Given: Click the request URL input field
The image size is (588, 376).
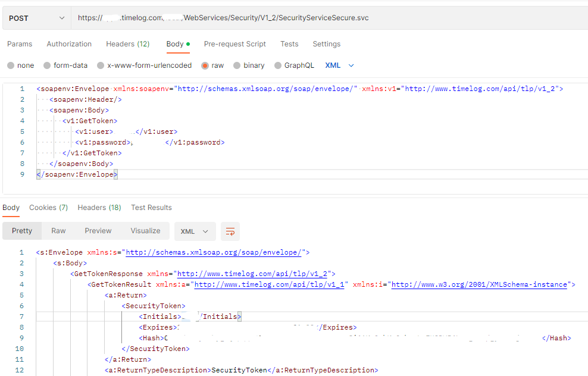Looking at the screenshot, I should (x=327, y=18).
